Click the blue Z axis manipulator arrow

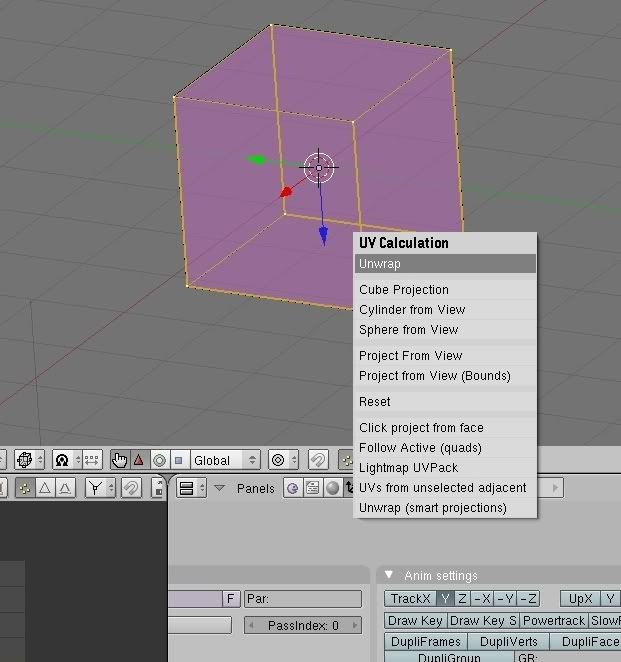pos(323,236)
